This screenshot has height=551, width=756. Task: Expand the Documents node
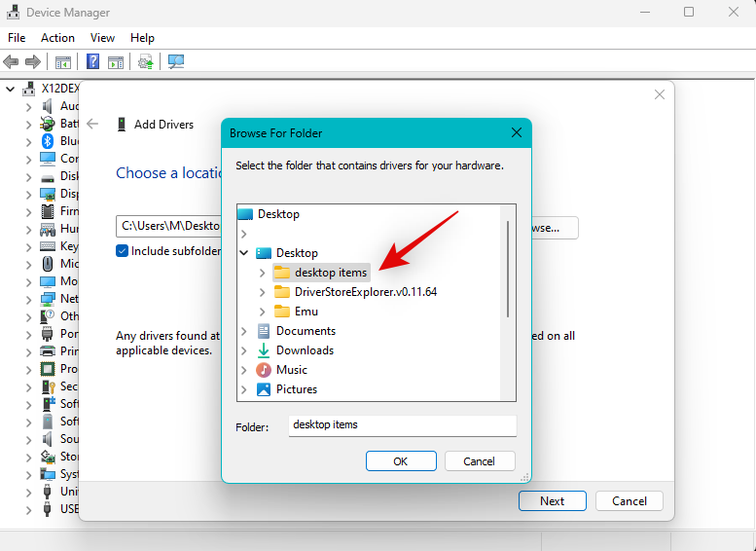[x=244, y=331]
